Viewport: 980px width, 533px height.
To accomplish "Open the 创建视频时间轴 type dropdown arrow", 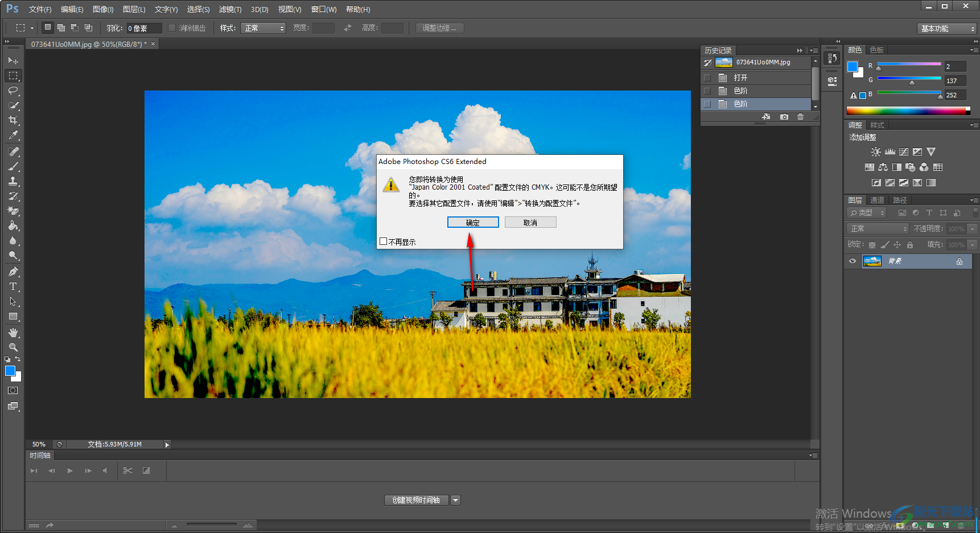I will pos(455,500).
